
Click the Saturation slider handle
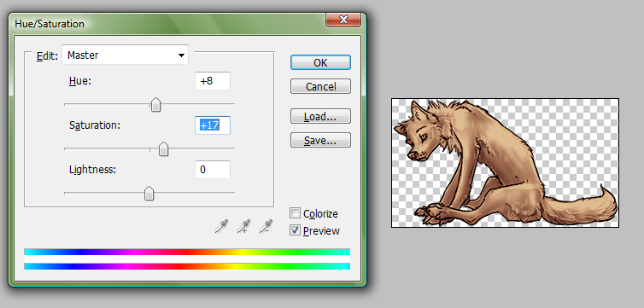click(163, 149)
